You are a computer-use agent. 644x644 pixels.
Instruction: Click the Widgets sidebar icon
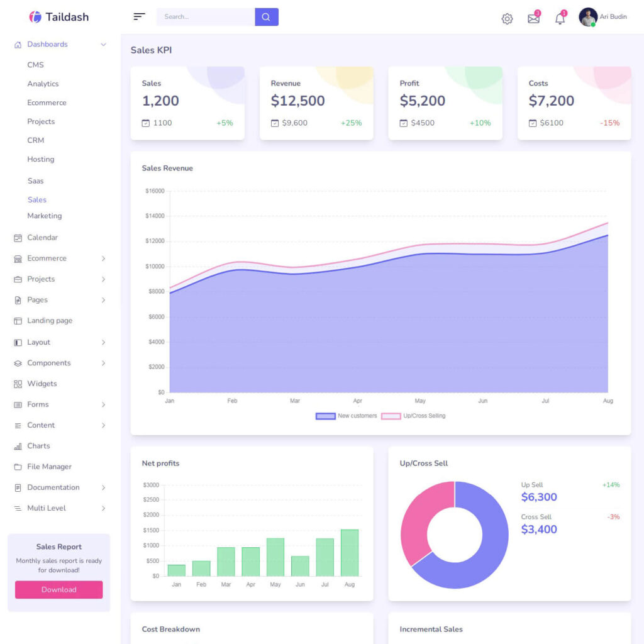coord(18,384)
